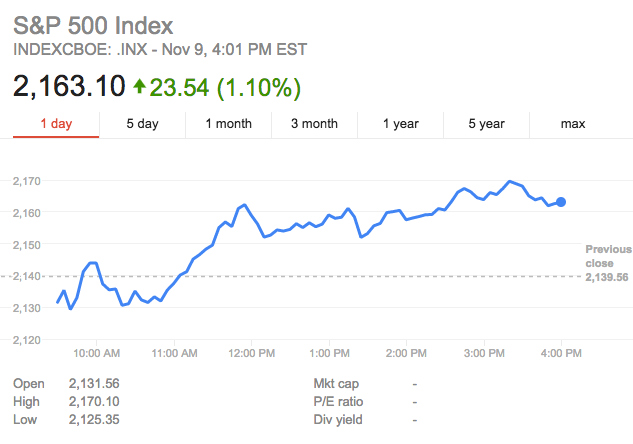Show the max time range
This screenshot has height=444, width=633.
[573, 124]
